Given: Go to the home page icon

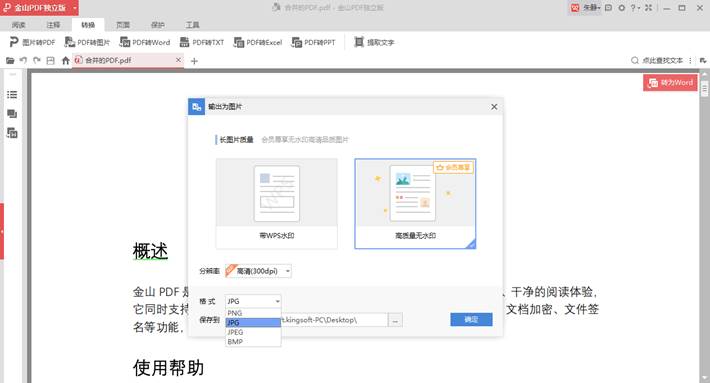Looking at the screenshot, I should 65,60.
